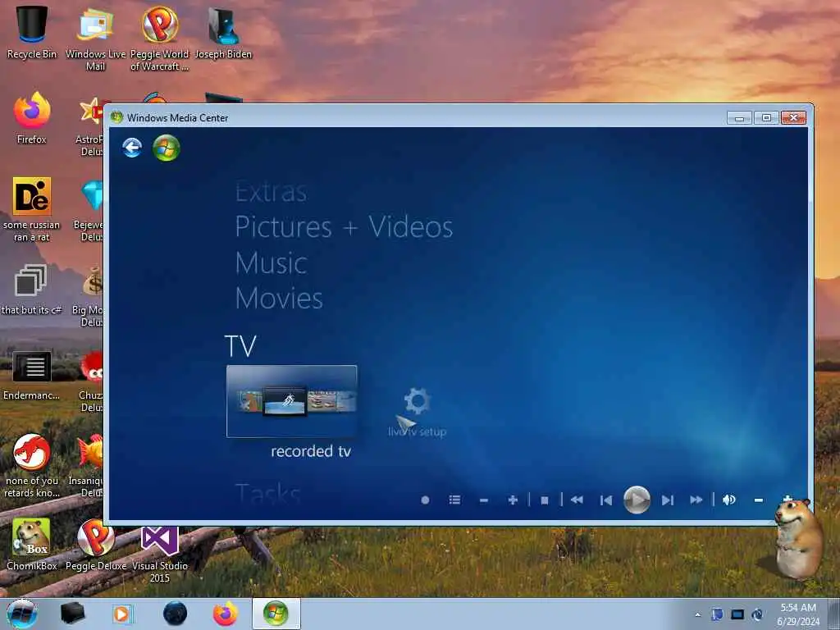Open 'some russian ran a rat' desktop icon
The height and width of the screenshot is (630, 840).
(x=32, y=209)
